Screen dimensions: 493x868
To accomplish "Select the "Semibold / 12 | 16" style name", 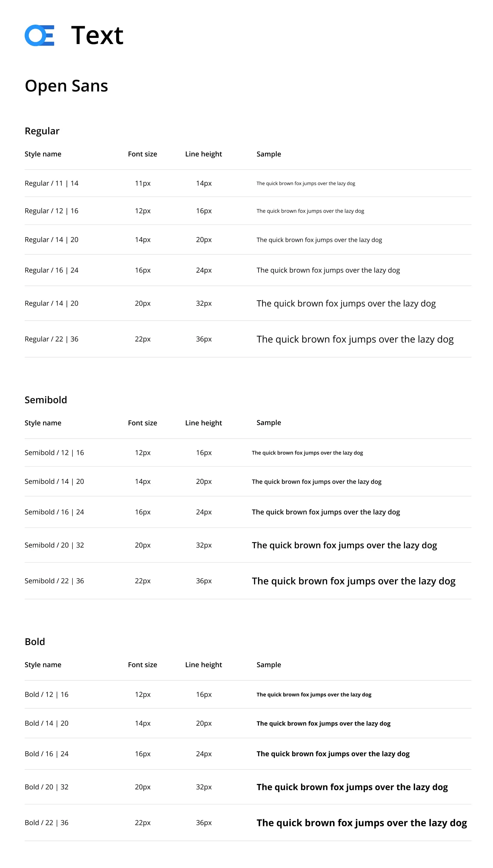I will pos(54,452).
